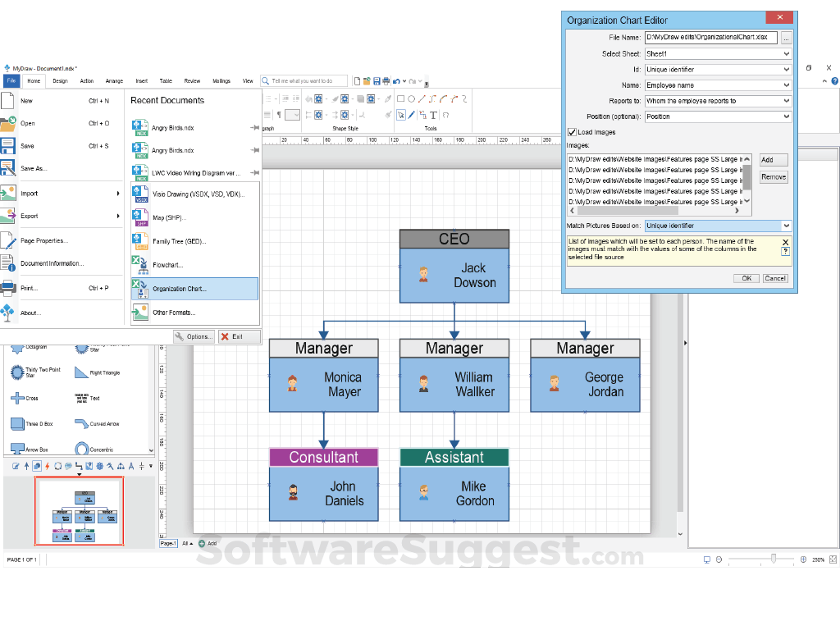Select the Page-1 tab

pyautogui.click(x=168, y=543)
